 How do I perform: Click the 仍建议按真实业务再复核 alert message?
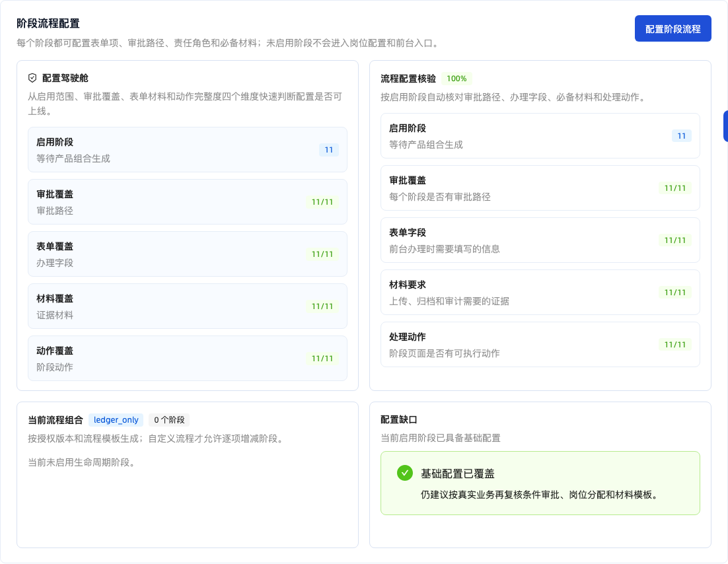tap(540, 495)
